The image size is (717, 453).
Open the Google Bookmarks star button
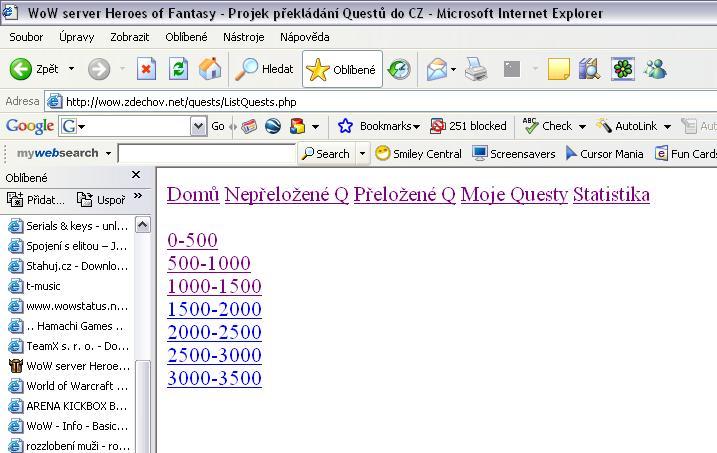378,126
